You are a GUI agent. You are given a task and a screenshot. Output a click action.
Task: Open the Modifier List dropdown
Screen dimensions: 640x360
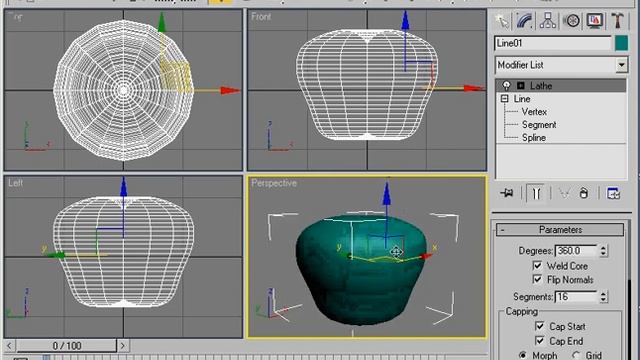coord(621,65)
